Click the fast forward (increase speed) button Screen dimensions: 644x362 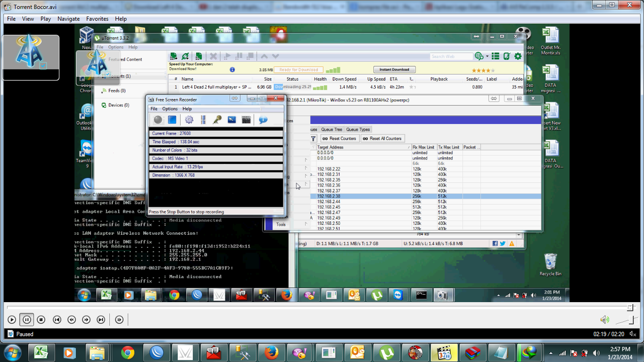click(x=86, y=319)
